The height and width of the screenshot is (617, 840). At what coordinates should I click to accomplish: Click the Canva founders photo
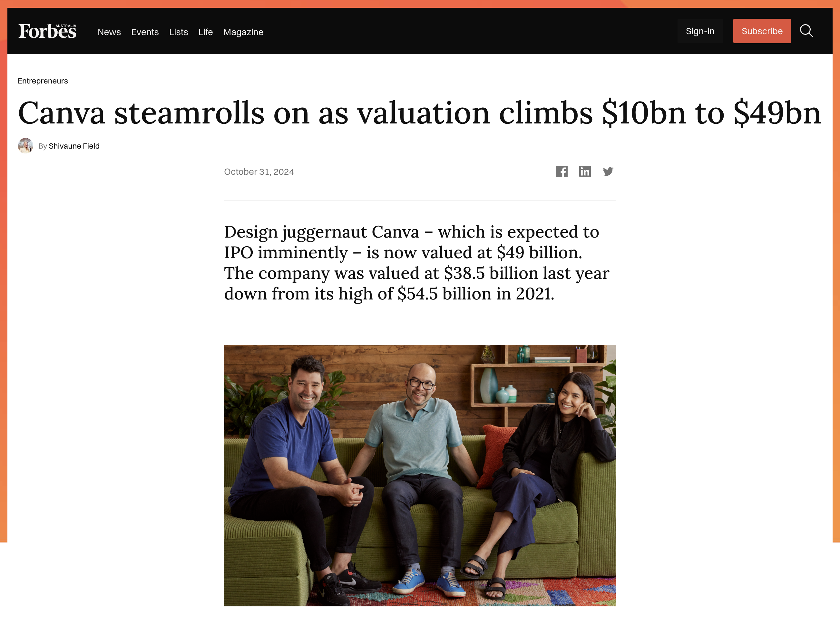[x=419, y=475]
